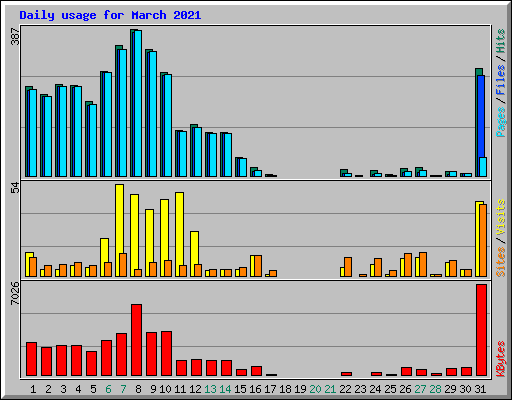Screen dimensions: 512x400
Task: Click green day 21 on the x-axis
Action: [x=330, y=389]
